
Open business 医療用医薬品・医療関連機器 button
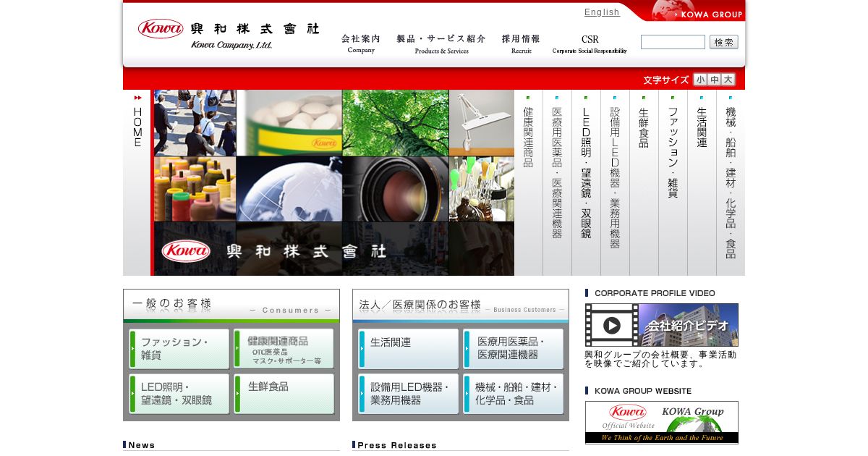click(x=514, y=349)
